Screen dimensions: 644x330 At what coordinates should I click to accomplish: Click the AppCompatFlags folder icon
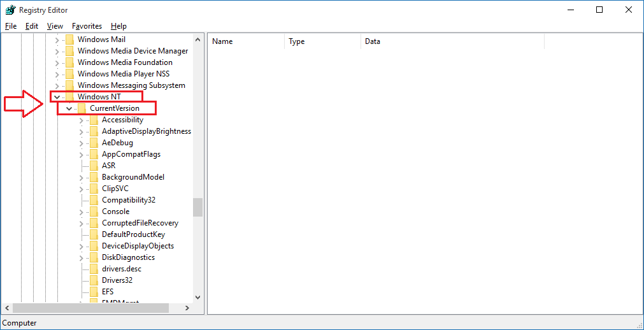(94, 154)
